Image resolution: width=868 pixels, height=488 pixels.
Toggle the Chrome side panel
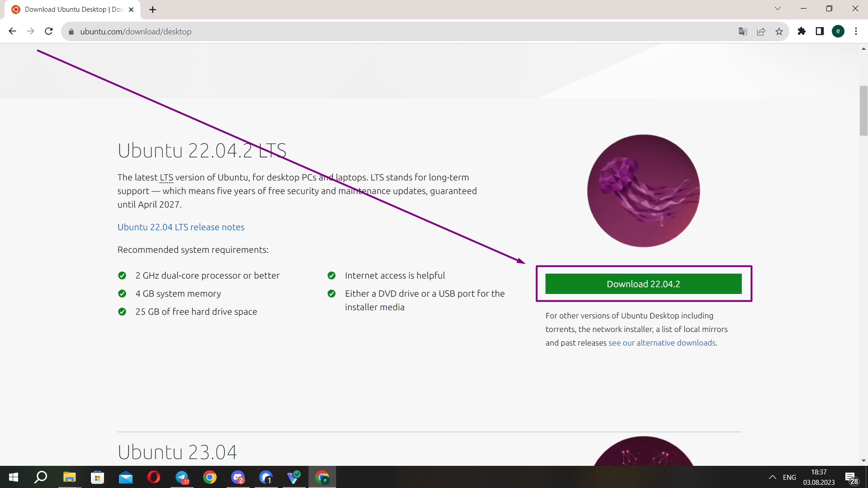[820, 31]
